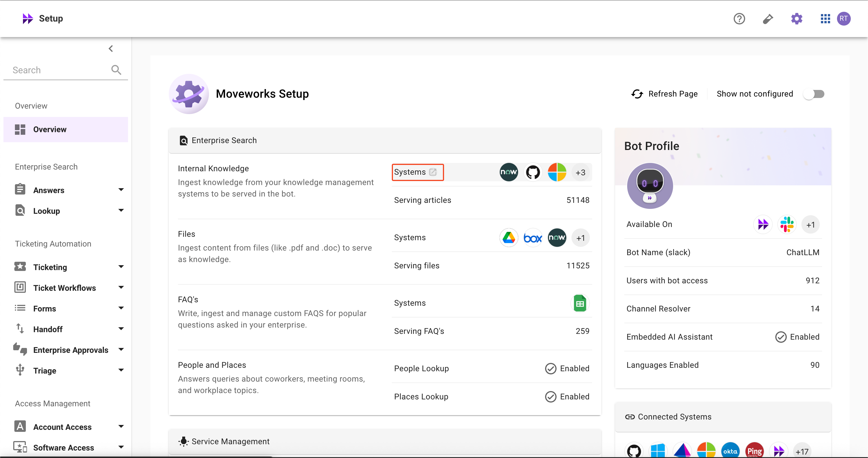Click the Box icon in Files systems
Viewport: 868px width, 458px height.
coord(533,238)
